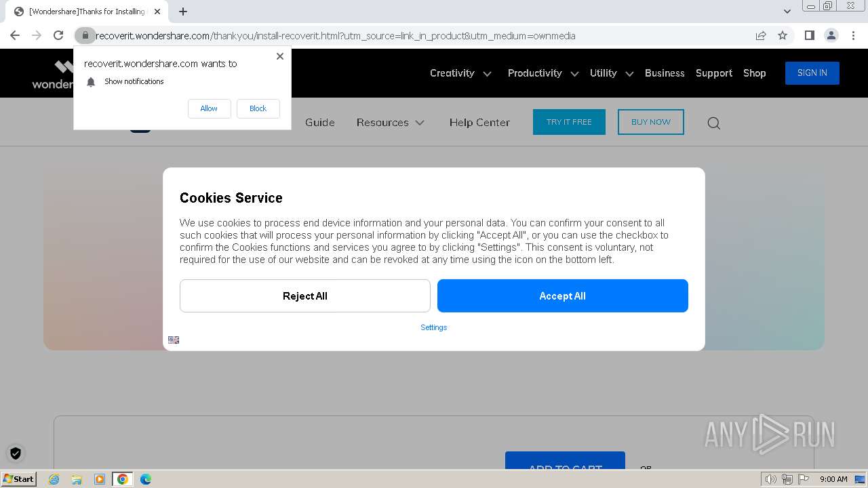Click the share page icon in address bar
Viewport: 868px width, 488px height.
(x=761, y=35)
